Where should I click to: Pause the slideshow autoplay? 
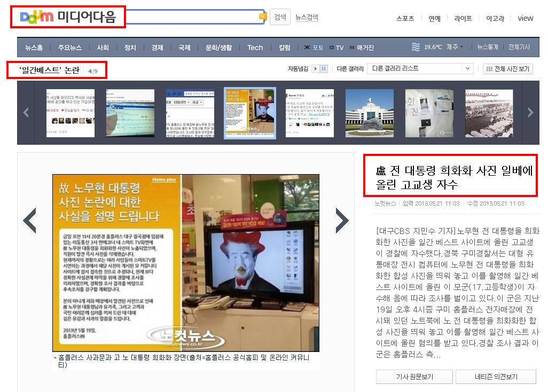pos(324,69)
